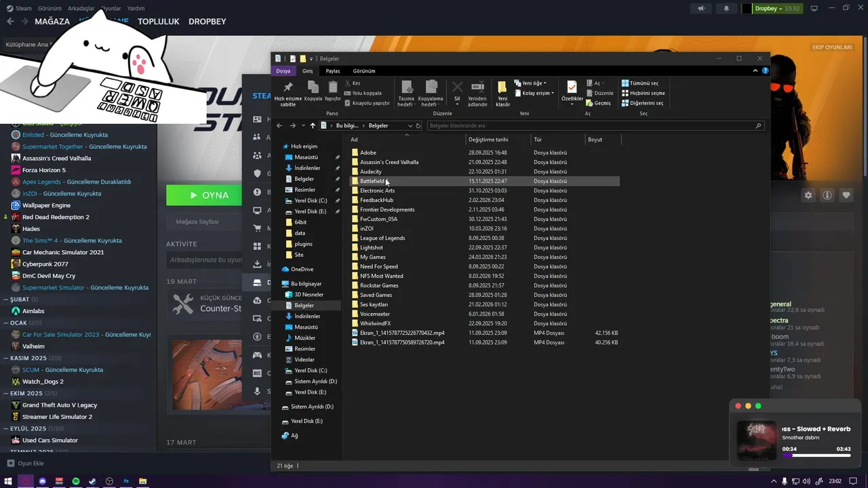This screenshot has width=868, height=488.
Task: Open the Yeni öğe dropdown
Action: click(530, 83)
